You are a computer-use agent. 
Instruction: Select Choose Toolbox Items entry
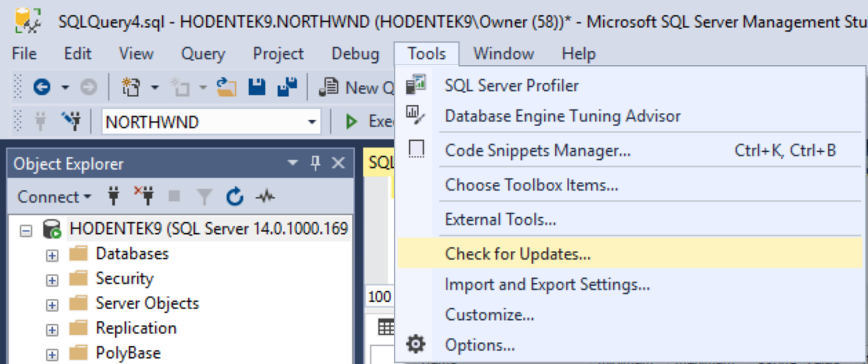(630, 185)
